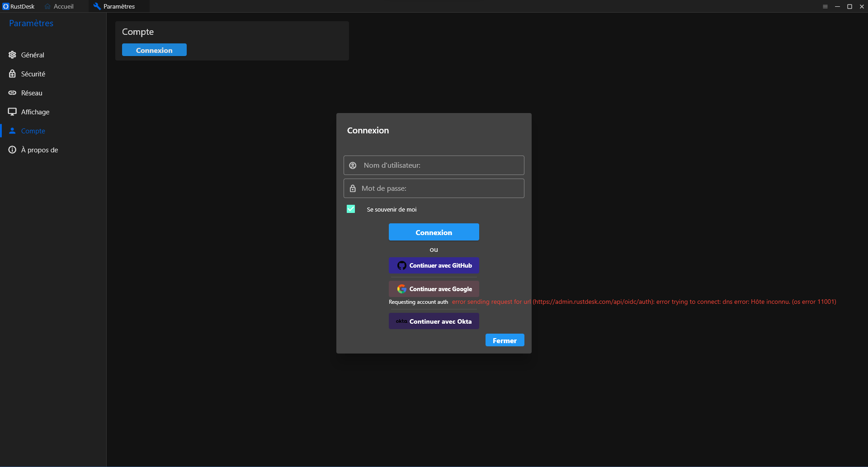Click the GitHub logo icon
The image size is (868, 467).
pos(401,265)
